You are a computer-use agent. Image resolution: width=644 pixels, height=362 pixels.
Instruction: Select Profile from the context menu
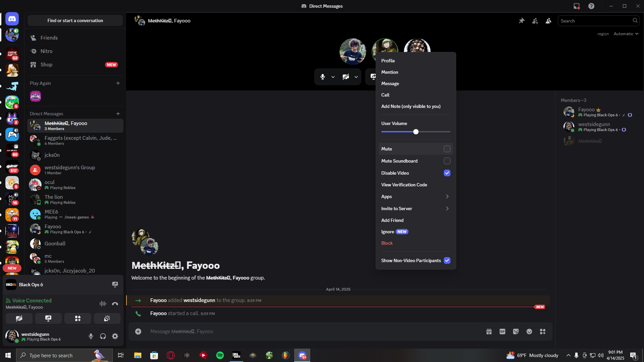tap(388, 61)
